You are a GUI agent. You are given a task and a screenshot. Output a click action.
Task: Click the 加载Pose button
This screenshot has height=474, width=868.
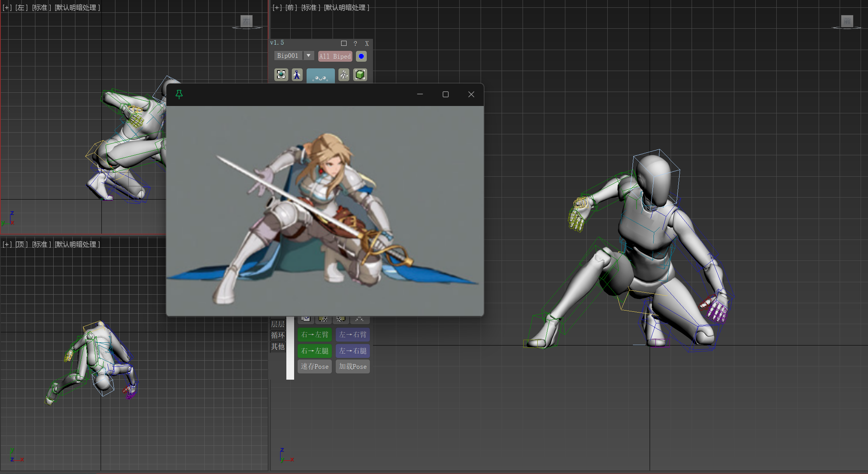353,366
